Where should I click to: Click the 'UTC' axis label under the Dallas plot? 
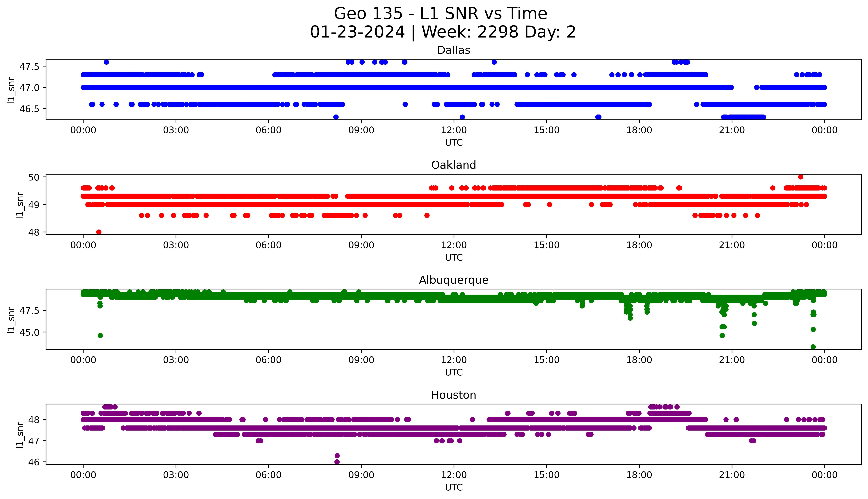tap(454, 143)
